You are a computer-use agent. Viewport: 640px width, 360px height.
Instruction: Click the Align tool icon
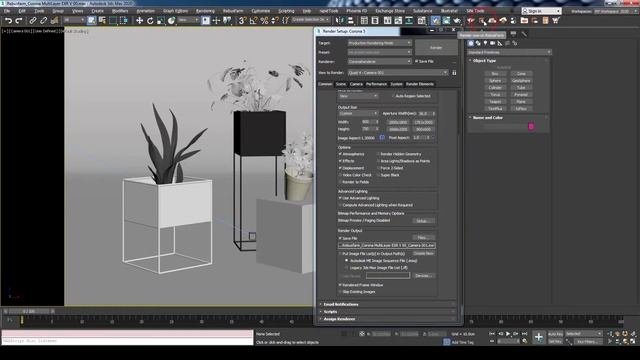(350, 20)
